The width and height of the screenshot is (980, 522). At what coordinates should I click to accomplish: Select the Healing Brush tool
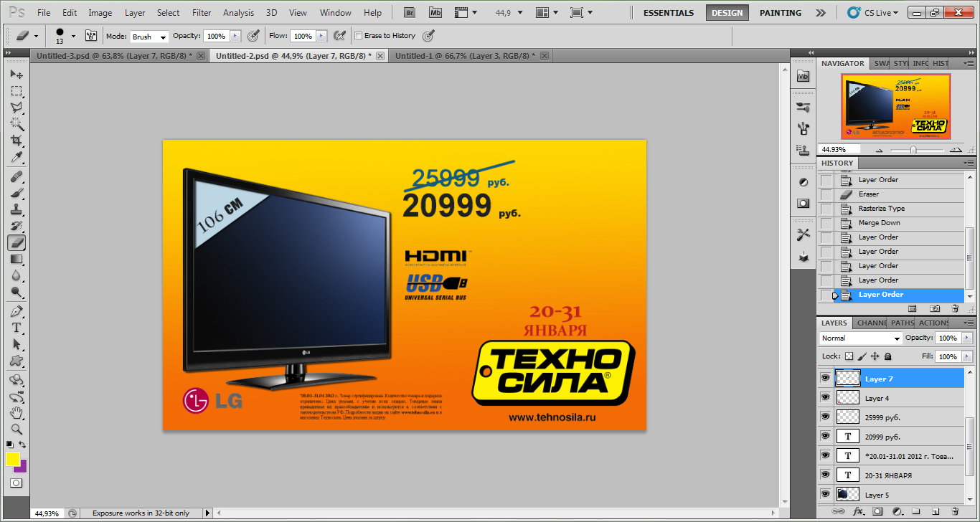coord(17,176)
